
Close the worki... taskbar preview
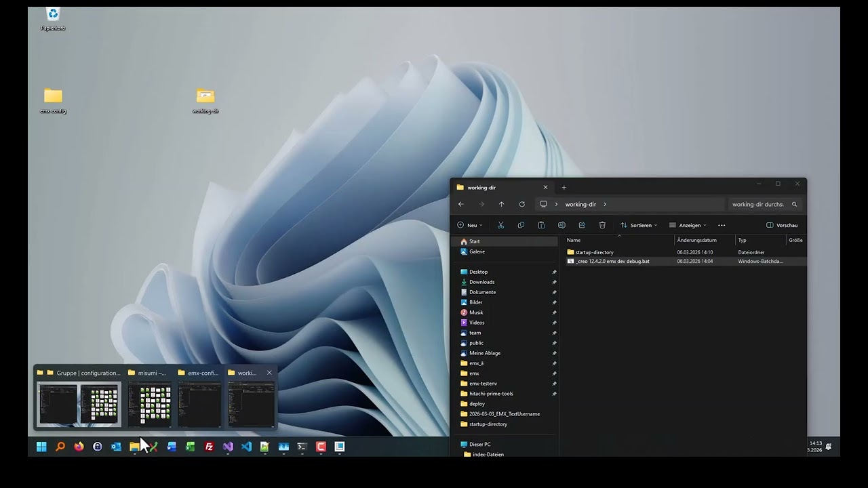(x=269, y=373)
